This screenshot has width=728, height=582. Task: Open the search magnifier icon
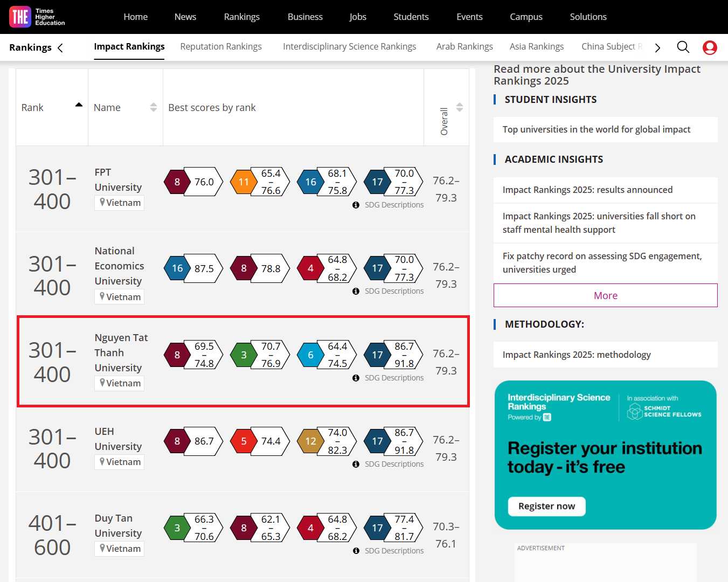tap(683, 47)
